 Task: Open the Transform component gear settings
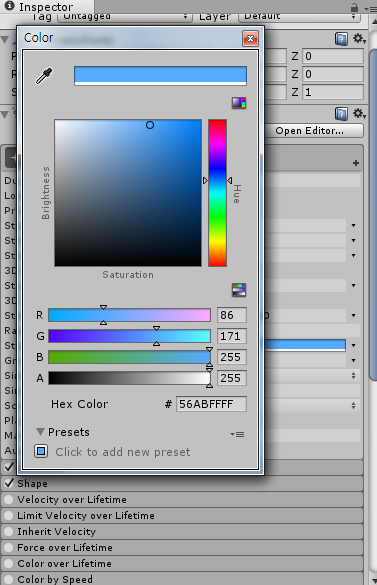[x=359, y=38]
